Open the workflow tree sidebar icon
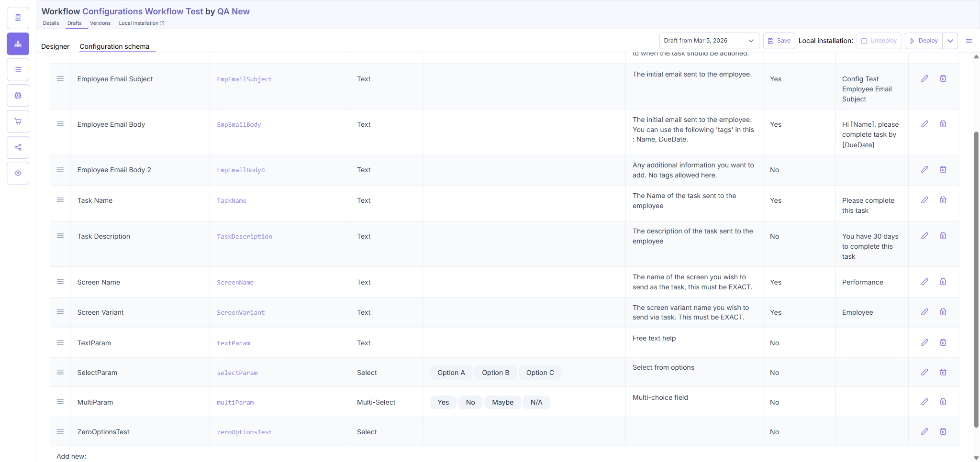The width and height of the screenshot is (980, 462). (x=18, y=44)
